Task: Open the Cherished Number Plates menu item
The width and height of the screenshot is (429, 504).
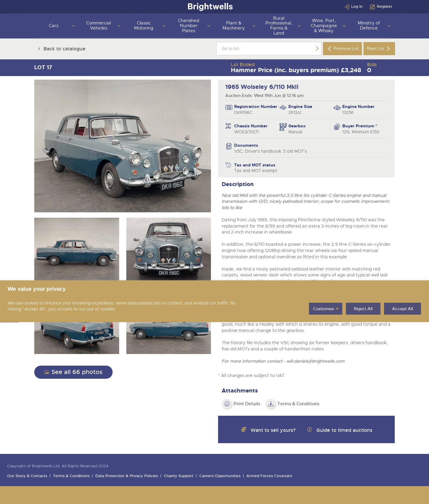Action: (x=189, y=26)
